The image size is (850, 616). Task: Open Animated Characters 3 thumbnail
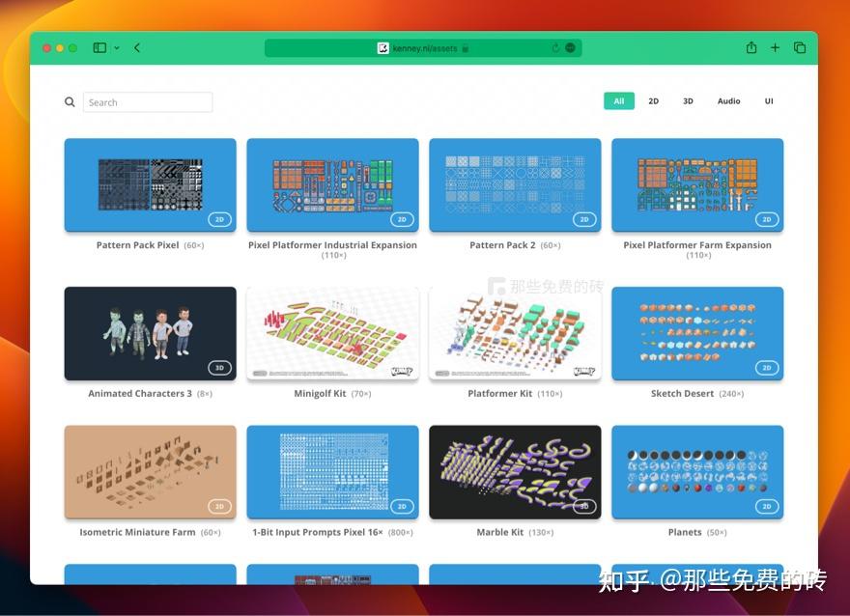(x=150, y=333)
